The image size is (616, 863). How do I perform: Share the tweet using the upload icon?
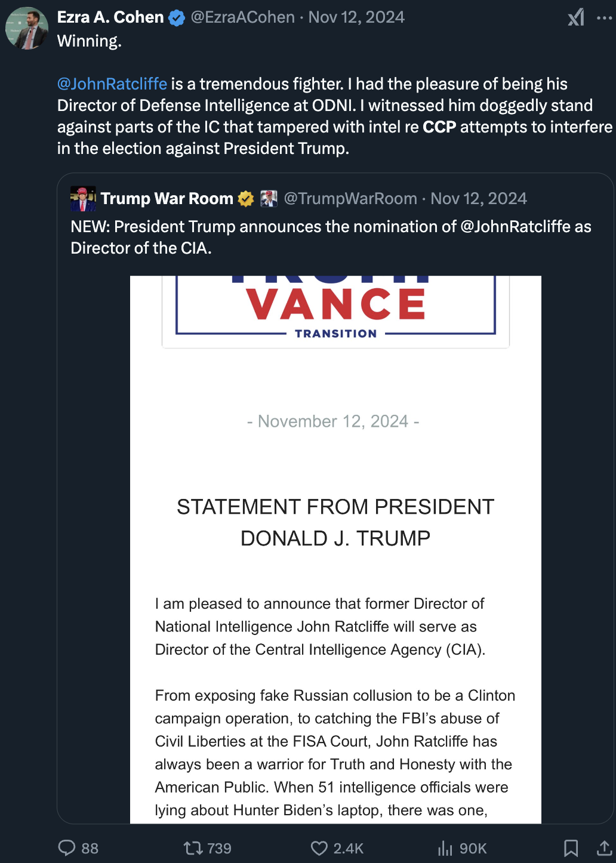pyautogui.click(x=604, y=847)
